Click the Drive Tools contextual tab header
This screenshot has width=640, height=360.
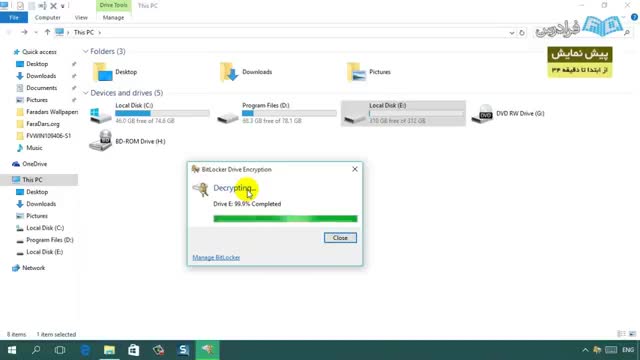coord(113,5)
